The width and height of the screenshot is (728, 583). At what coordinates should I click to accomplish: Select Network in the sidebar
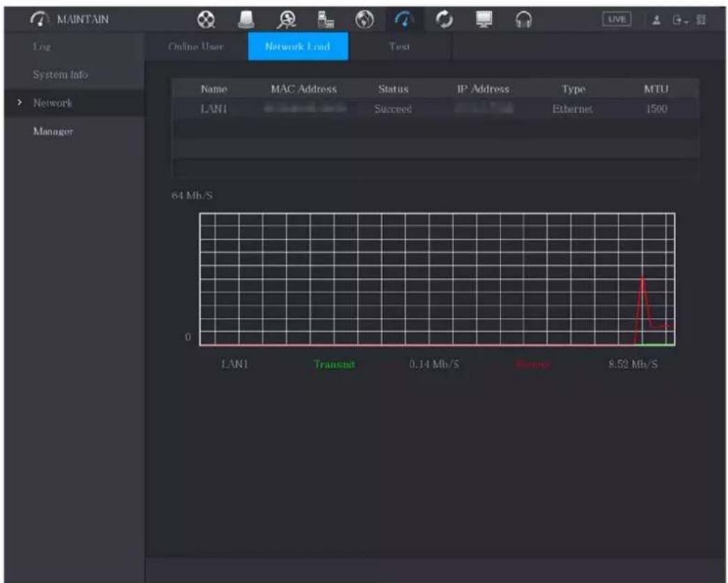52,102
